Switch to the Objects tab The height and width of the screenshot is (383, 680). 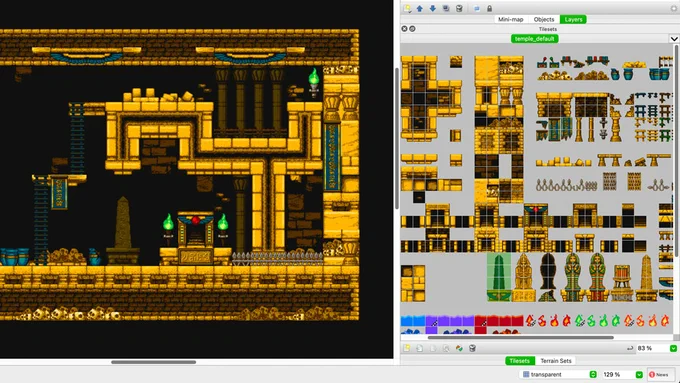(544, 19)
